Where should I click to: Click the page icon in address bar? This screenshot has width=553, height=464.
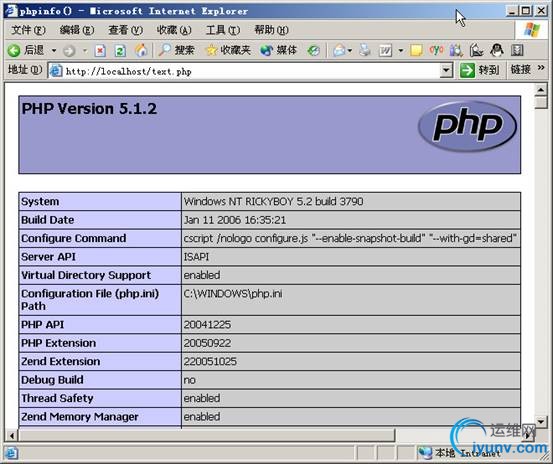pos(56,71)
